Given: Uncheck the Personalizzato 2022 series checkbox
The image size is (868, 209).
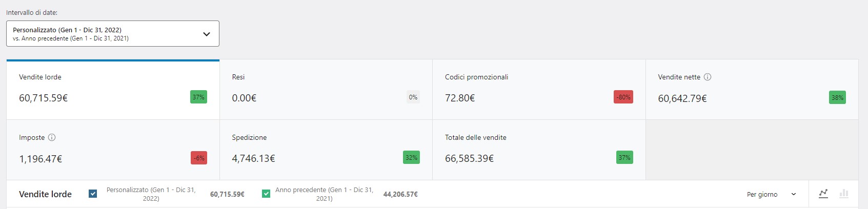Looking at the screenshot, I should [x=93, y=194].
